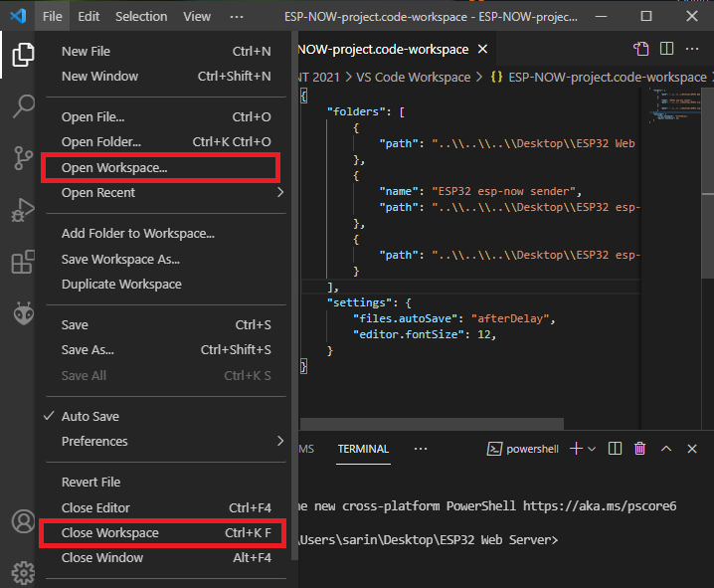The height and width of the screenshot is (588, 714).
Task: Open Source Control view icon
Action: coord(22,158)
